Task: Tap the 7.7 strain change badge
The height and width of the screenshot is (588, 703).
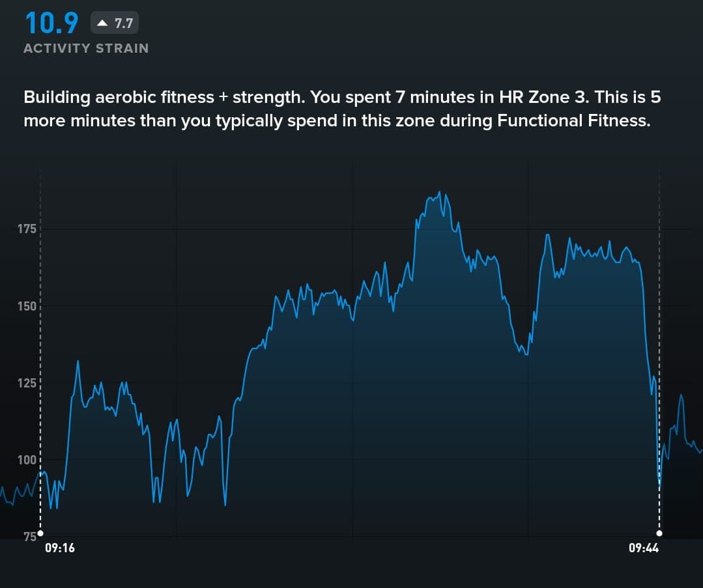Action: click(115, 24)
